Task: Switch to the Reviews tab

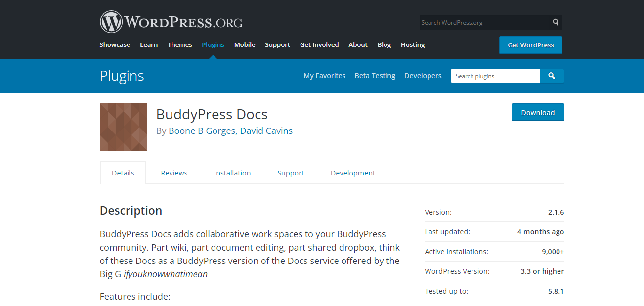Action: coord(174,173)
